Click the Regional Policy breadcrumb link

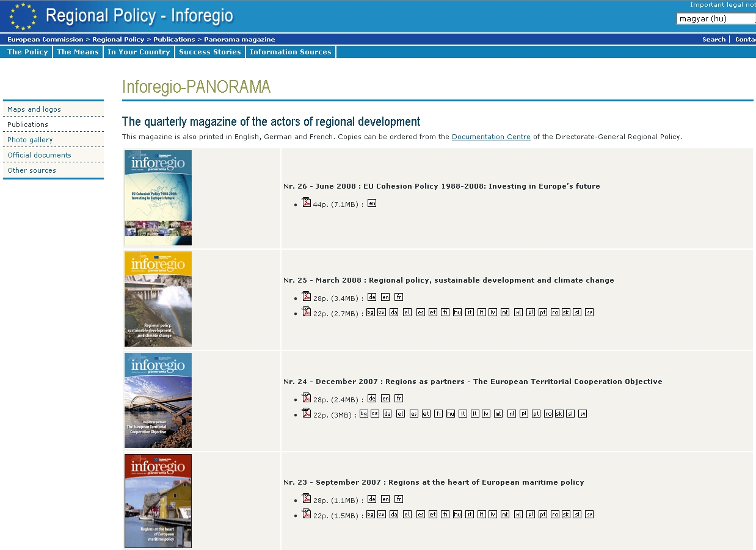[x=118, y=39]
